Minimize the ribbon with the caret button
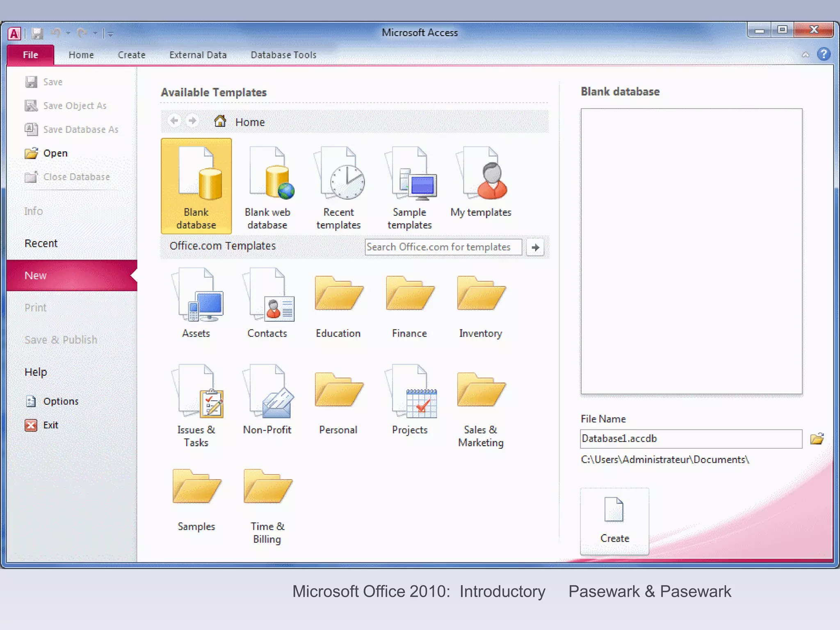Viewport: 840px width, 630px height. tap(806, 55)
